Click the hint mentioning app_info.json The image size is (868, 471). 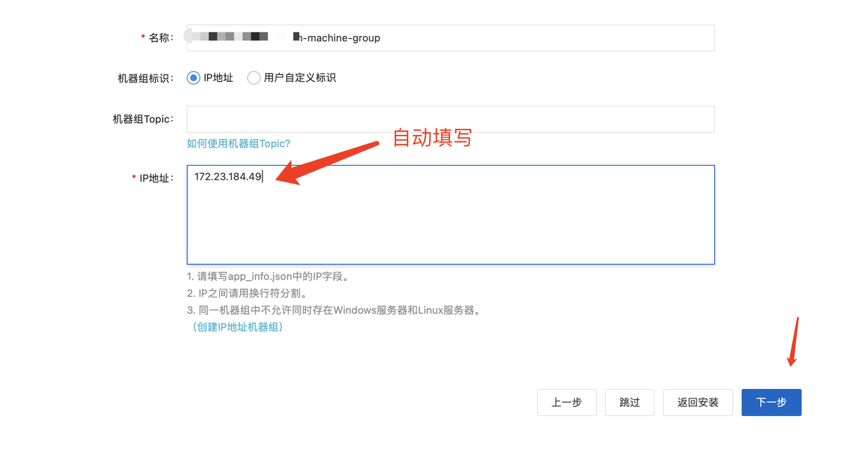click(268, 277)
